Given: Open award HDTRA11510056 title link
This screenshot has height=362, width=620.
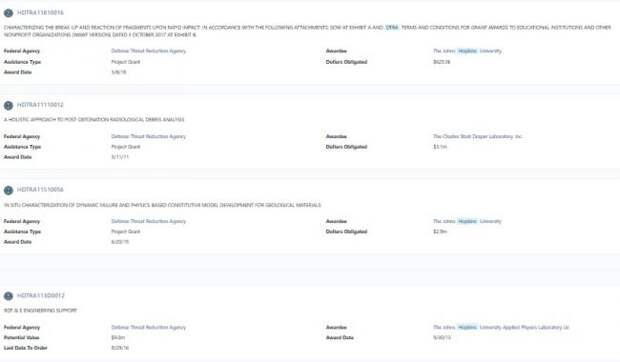Looking at the screenshot, I should coord(40,190).
